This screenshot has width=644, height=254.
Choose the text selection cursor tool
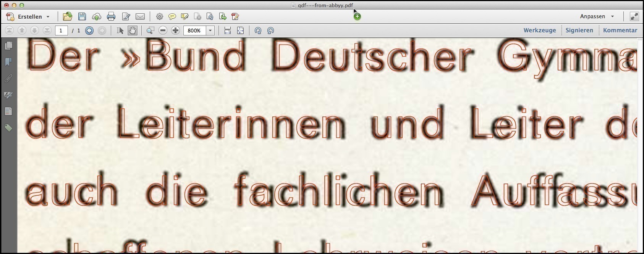120,31
